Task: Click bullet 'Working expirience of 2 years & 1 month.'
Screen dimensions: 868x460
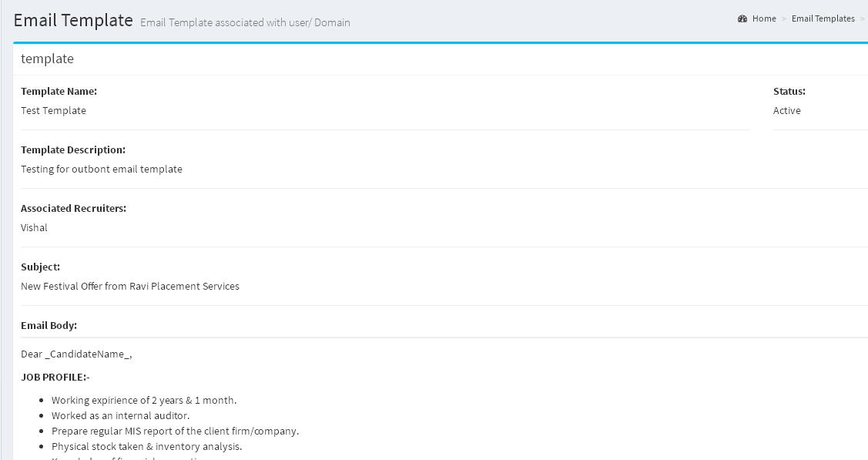Action: tap(144, 400)
